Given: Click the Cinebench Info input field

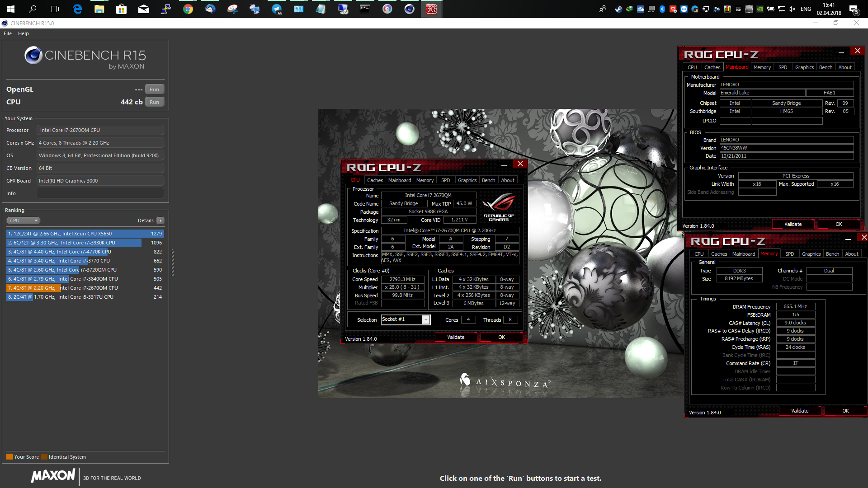Looking at the screenshot, I should [100, 193].
